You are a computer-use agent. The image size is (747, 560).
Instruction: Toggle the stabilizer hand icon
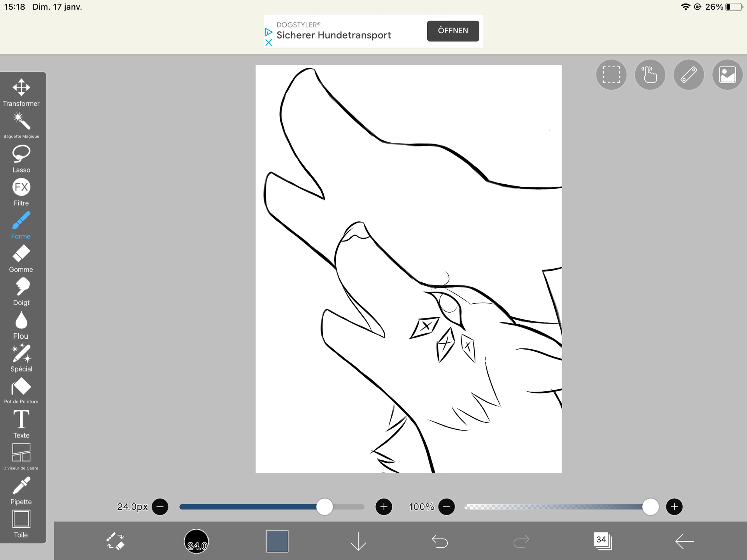[650, 75]
